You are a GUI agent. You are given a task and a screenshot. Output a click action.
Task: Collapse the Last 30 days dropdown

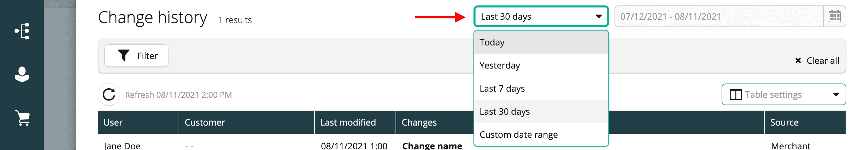point(599,16)
